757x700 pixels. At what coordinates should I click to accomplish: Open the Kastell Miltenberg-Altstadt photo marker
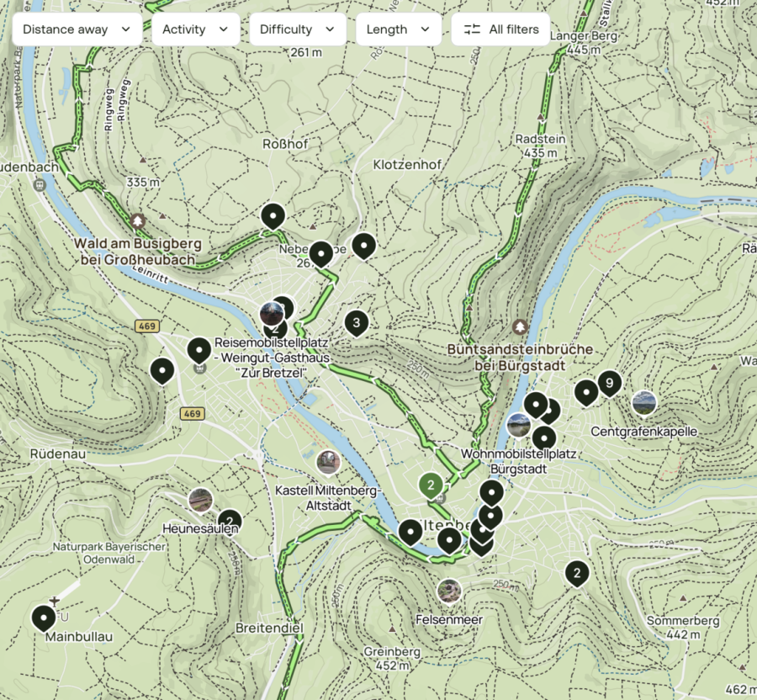[x=328, y=462]
